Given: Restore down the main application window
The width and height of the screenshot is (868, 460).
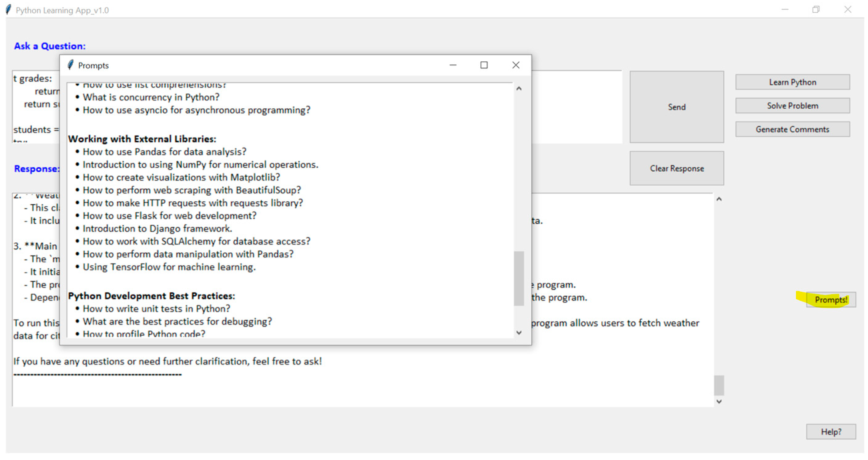Looking at the screenshot, I should point(815,10).
